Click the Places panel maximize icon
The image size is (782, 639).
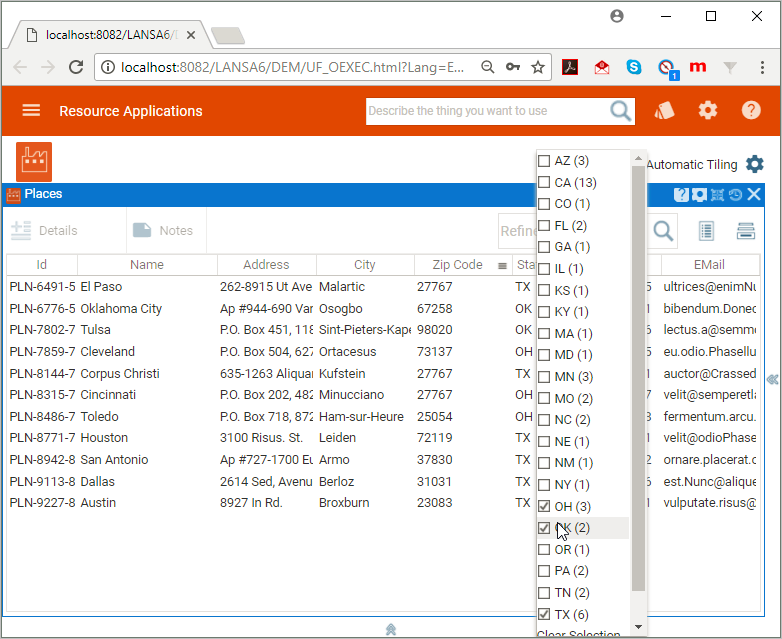(x=717, y=195)
